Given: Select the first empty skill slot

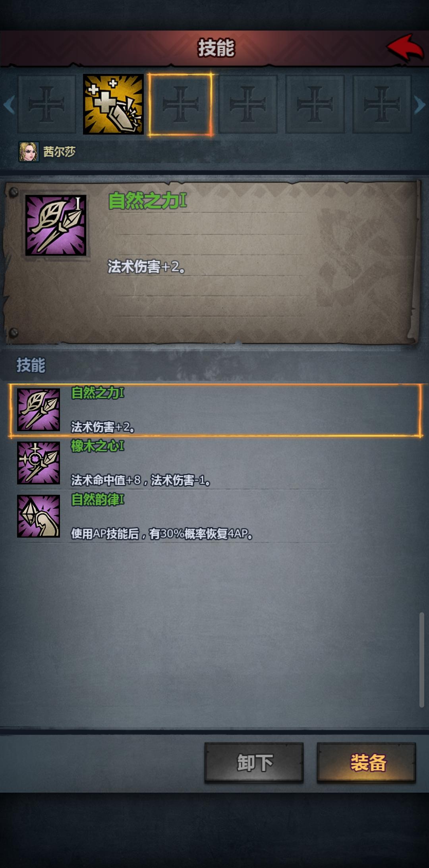Looking at the screenshot, I should [x=46, y=104].
